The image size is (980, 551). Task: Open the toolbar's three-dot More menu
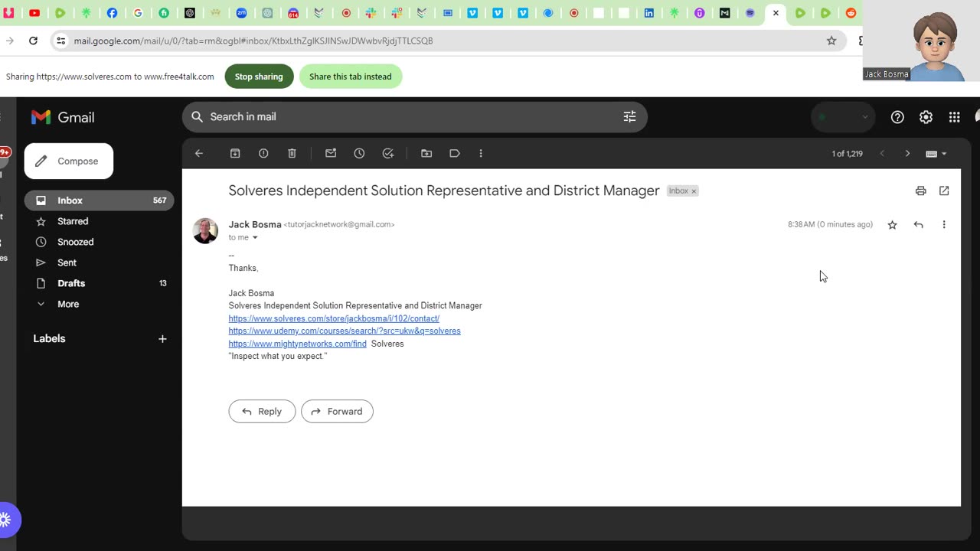coord(481,154)
